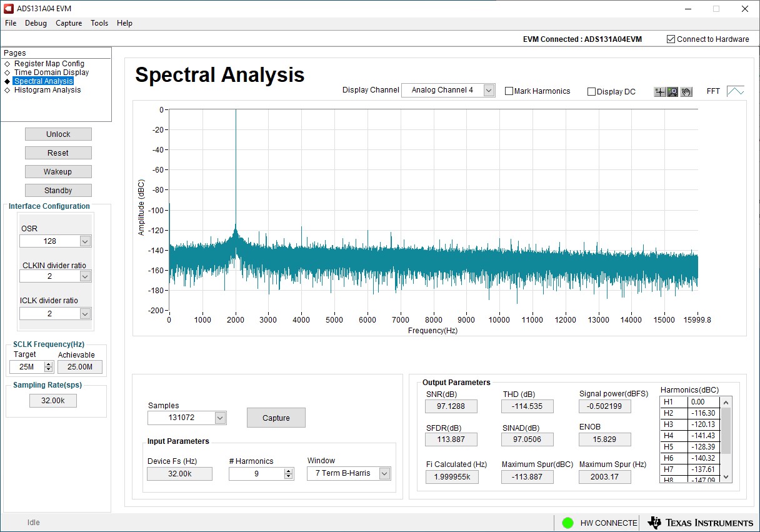Enable the Mark Harmonics checkbox

pyautogui.click(x=509, y=91)
